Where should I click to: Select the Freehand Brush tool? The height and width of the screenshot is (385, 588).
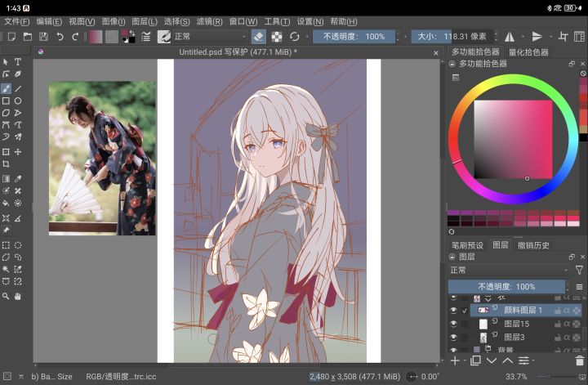coord(6,88)
